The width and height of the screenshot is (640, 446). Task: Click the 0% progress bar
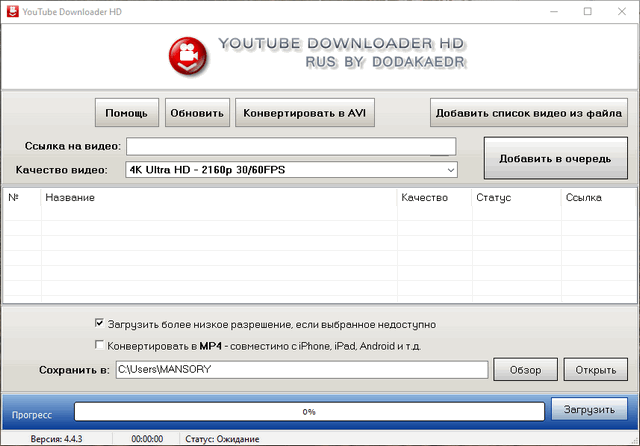(309, 412)
